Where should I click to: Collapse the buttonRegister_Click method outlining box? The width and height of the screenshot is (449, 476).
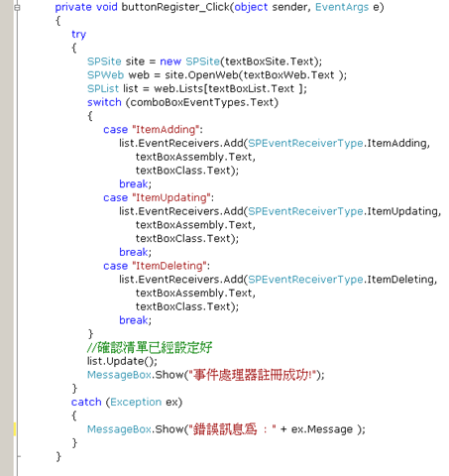click(x=17, y=7)
